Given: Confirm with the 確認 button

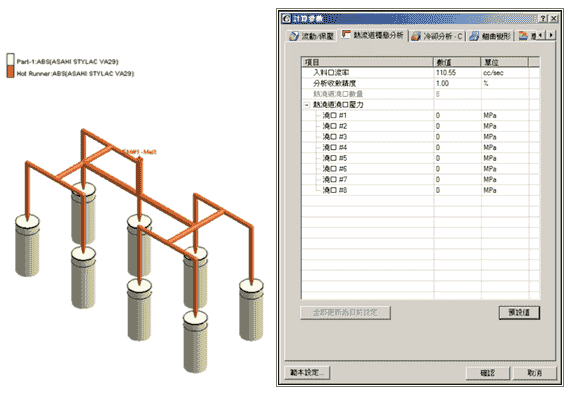Looking at the screenshot, I should [487, 373].
